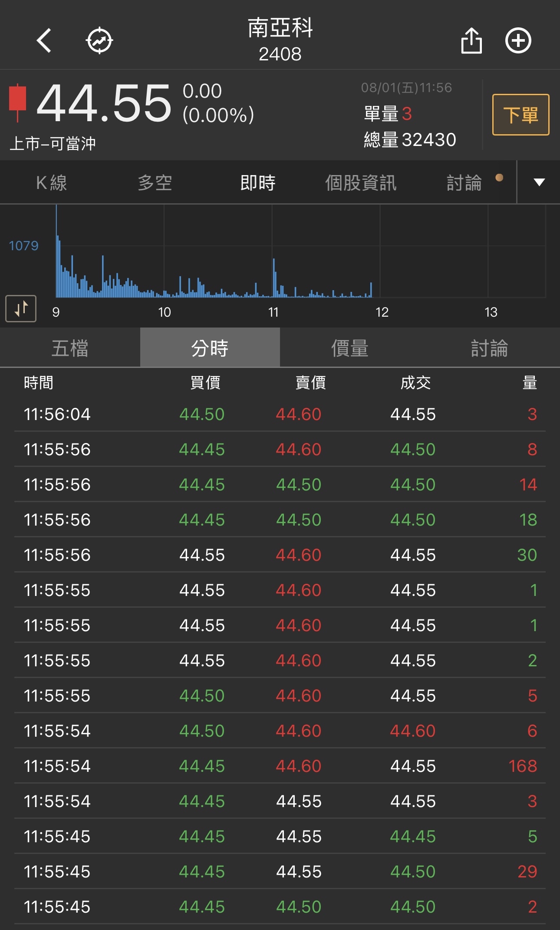The width and height of the screenshot is (560, 930).
Task: Tap the 11 o'clock time axis label
Action: coord(273,312)
